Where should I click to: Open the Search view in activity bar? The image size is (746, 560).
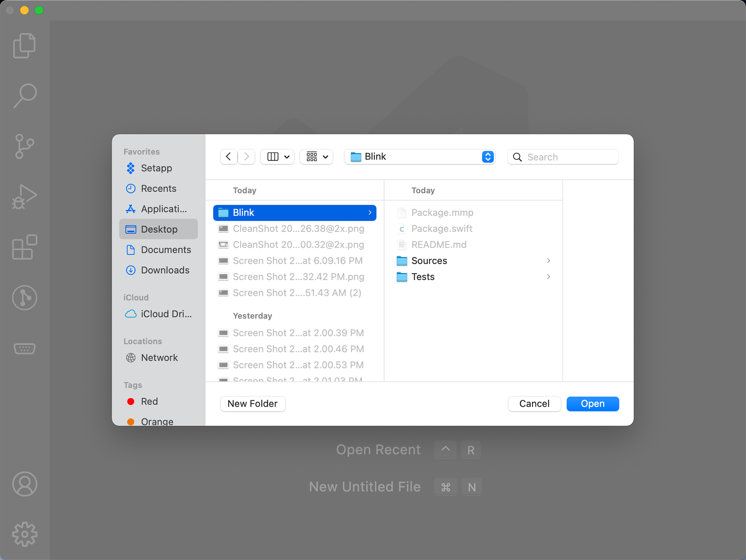click(x=24, y=96)
